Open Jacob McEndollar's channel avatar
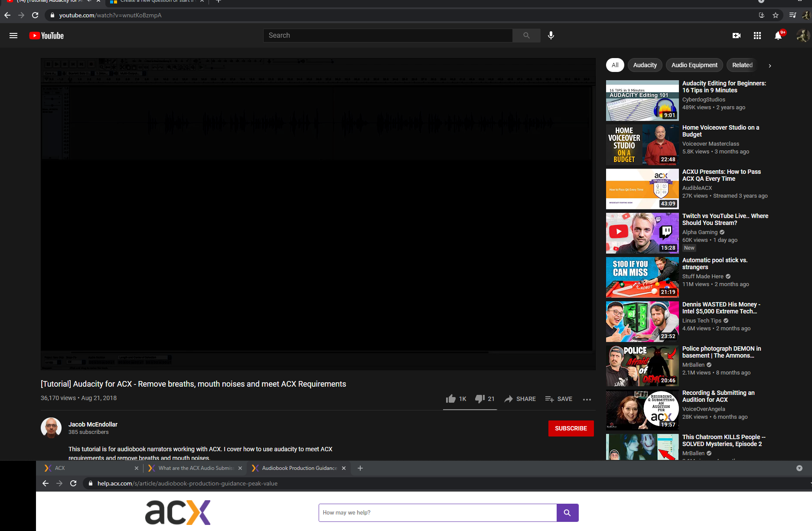 point(51,428)
